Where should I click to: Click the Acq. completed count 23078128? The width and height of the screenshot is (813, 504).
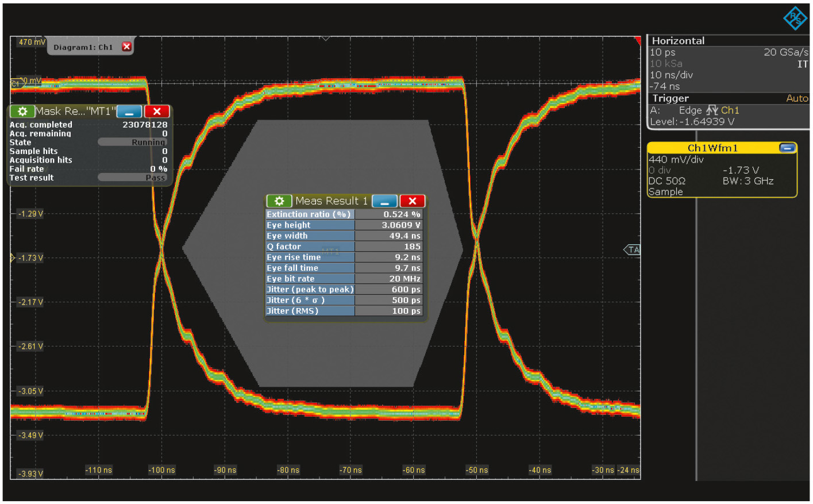point(145,125)
